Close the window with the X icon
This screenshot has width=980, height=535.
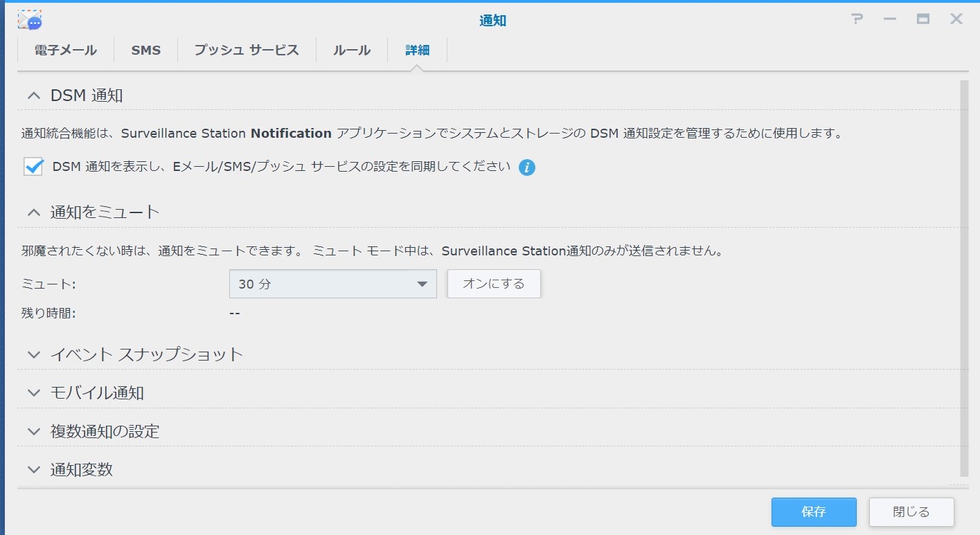pyautogui.click(x=956, y=19)
